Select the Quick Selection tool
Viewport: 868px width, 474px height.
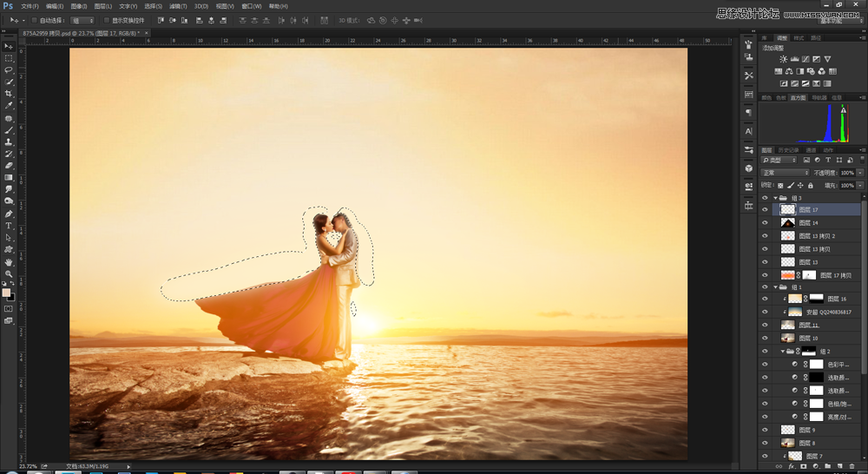point(9,82)
